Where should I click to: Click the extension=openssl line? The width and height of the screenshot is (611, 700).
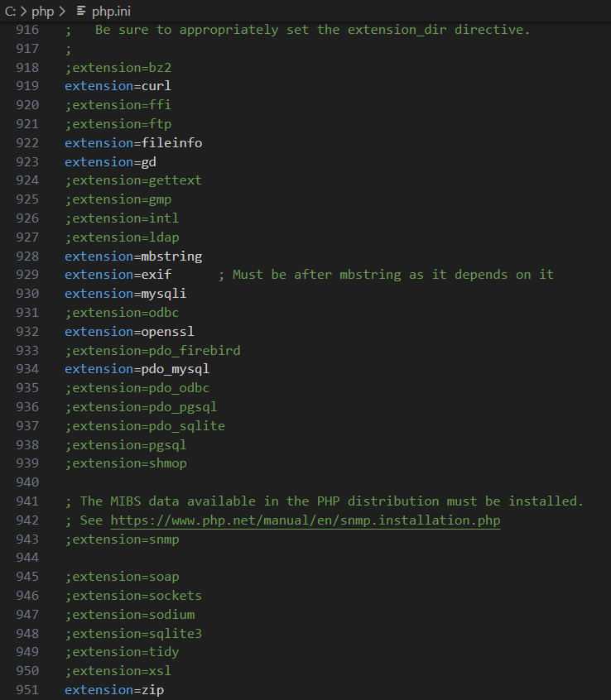point(128,331)
